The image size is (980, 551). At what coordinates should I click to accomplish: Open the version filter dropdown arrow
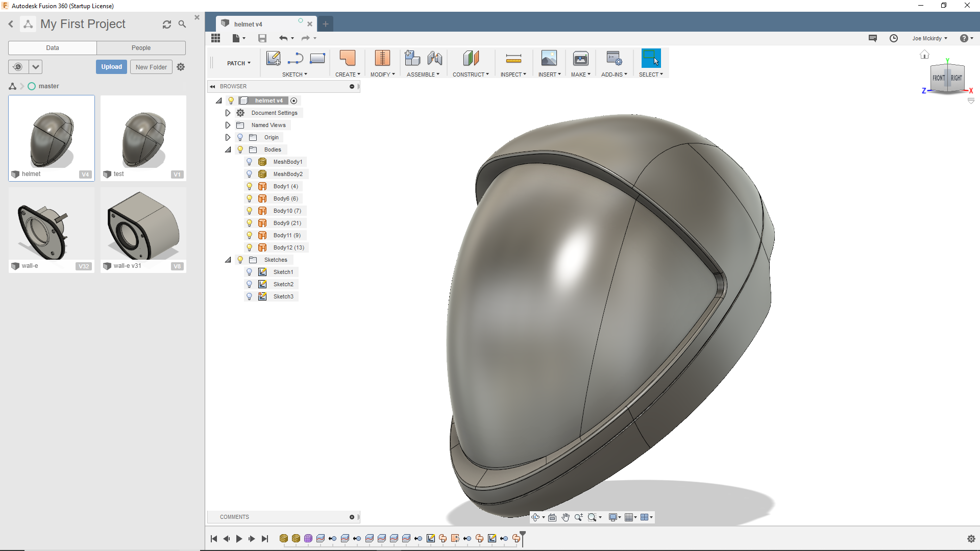point(36,67)
